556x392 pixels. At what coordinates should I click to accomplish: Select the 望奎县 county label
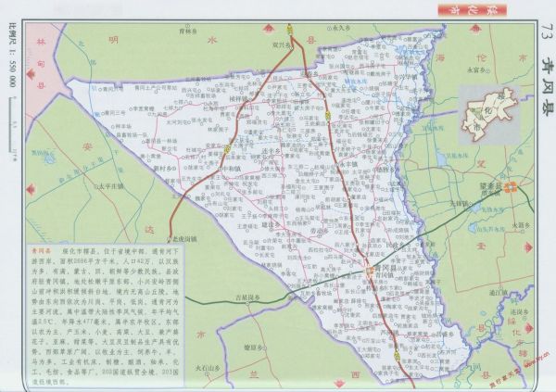pos(491,185)
